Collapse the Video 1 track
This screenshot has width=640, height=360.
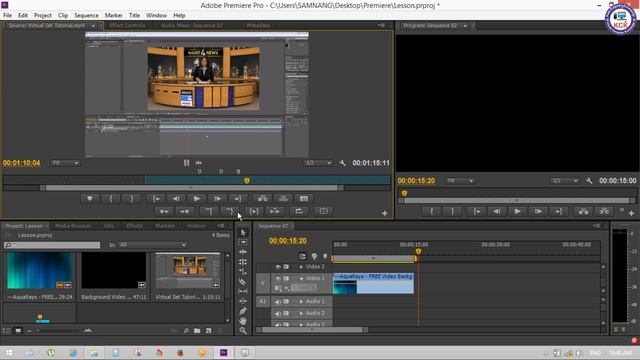coord(301,278)
